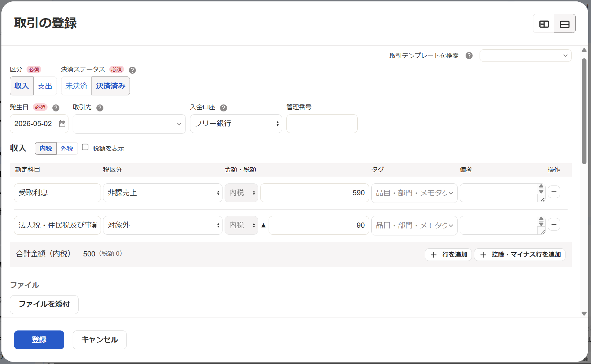Open tag dropdown in 受取利息 row
591x364 pixels.
[414, 193]
